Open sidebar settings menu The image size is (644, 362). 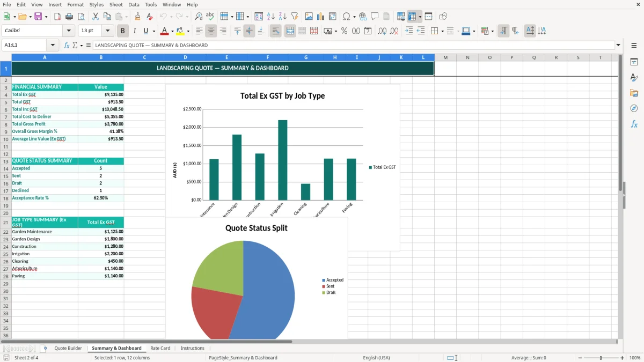point(634,45)
